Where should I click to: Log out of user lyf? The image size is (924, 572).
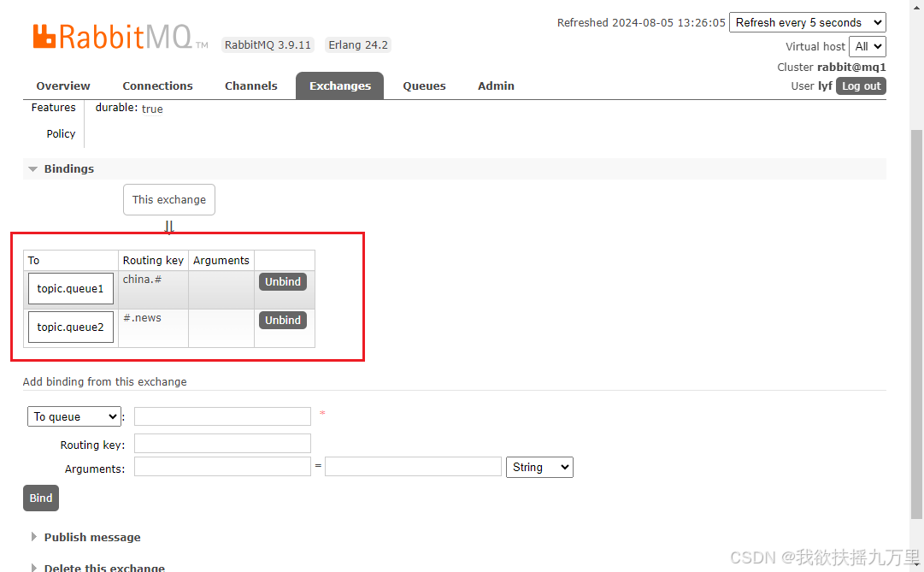861,86
